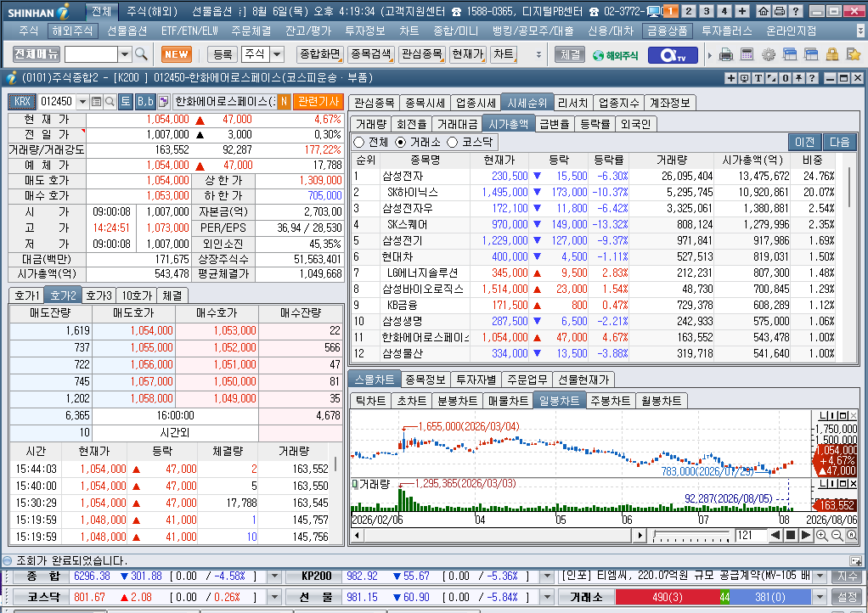Toggle the B,b button

coord(145,101)
